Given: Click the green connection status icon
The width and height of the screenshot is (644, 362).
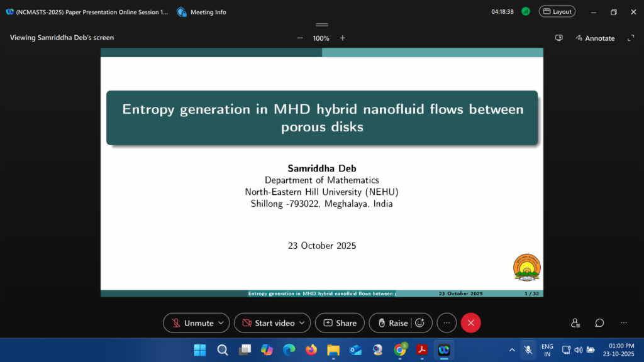Looking at the screenshot, I should [x=526, y=11].
